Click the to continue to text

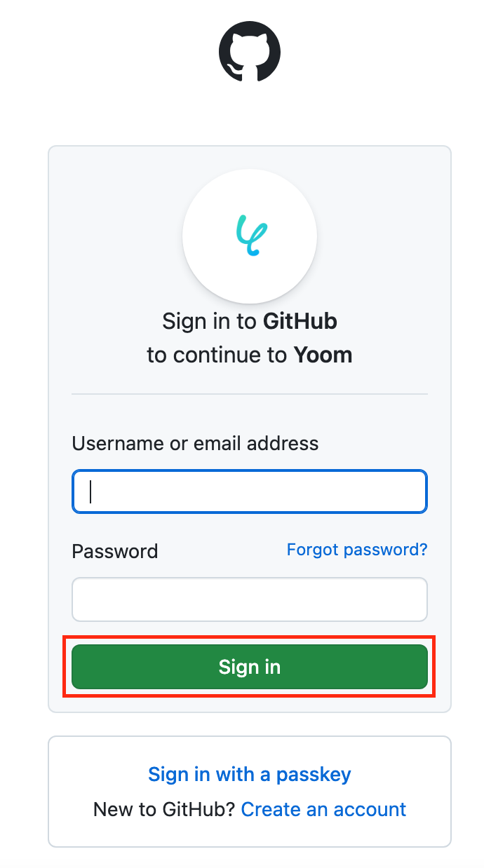coord(217,355)
